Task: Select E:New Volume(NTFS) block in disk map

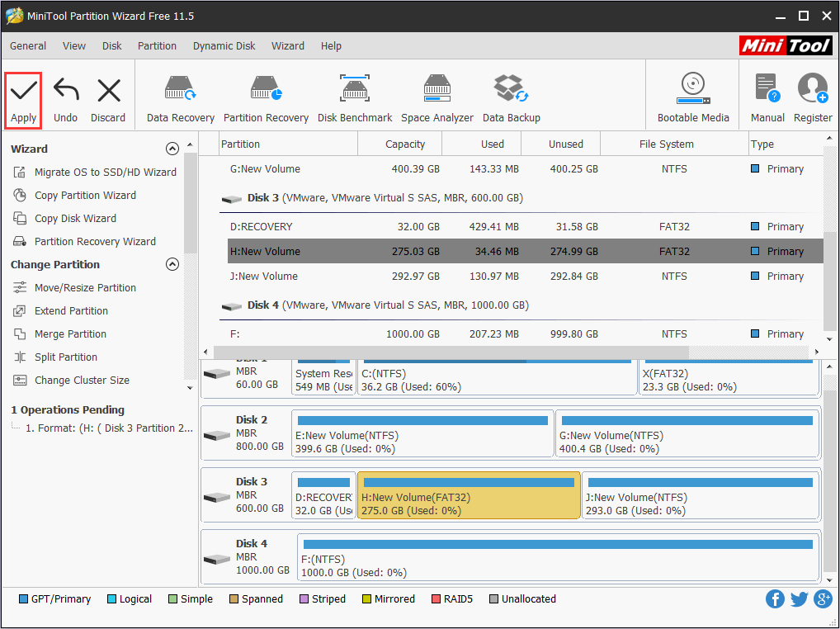Action: 422,433
